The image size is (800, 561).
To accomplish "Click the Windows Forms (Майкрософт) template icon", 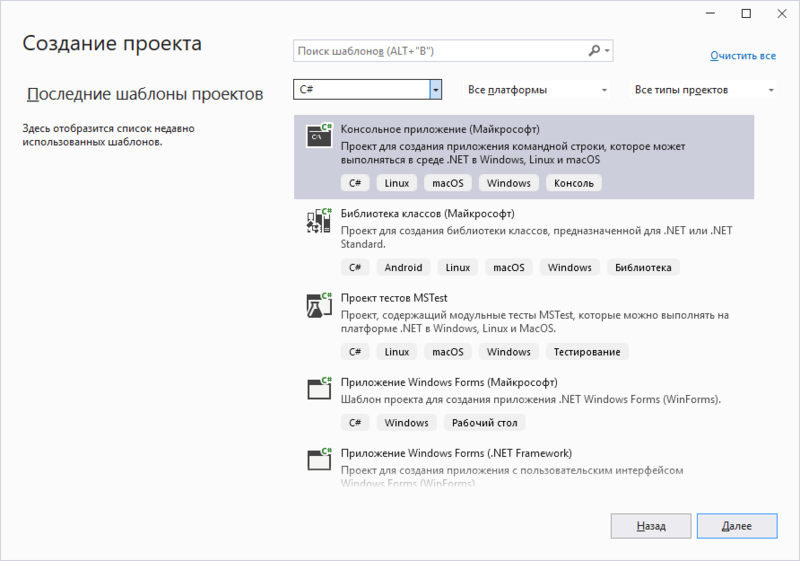I will (319, 389).
